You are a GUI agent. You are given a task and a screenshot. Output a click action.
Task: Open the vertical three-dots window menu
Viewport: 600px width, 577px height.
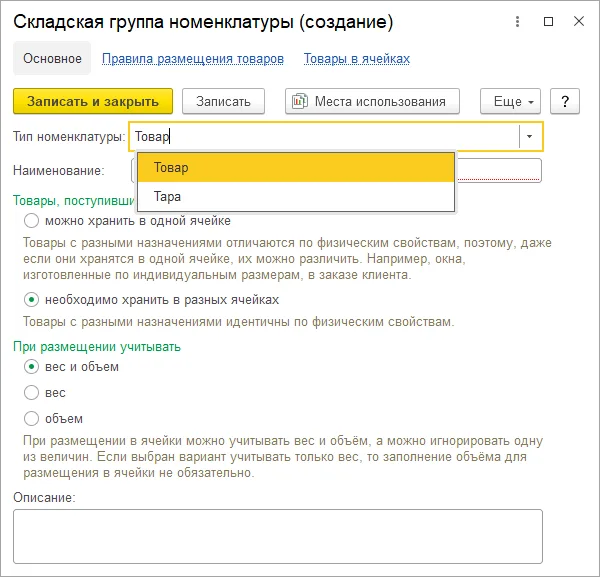pyautogui.click(x=517, y=21)
